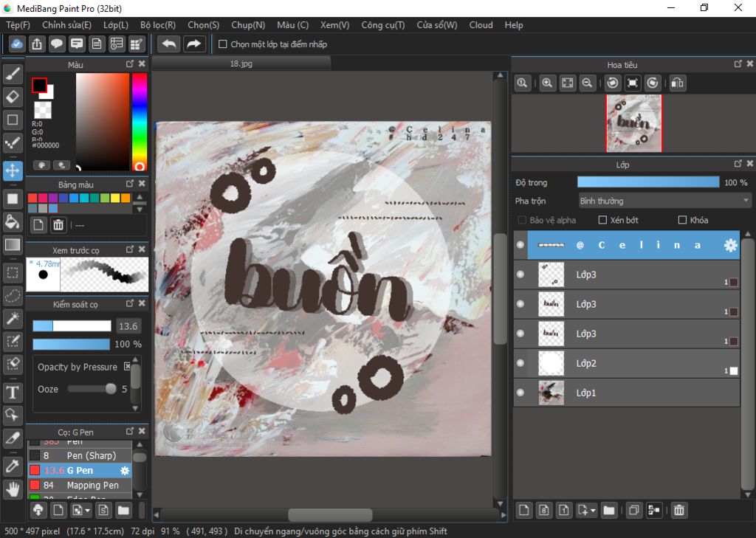This screenshot has width=756, height=538.
Task: Pick red swatch in color palette
Action: point(32,198)
